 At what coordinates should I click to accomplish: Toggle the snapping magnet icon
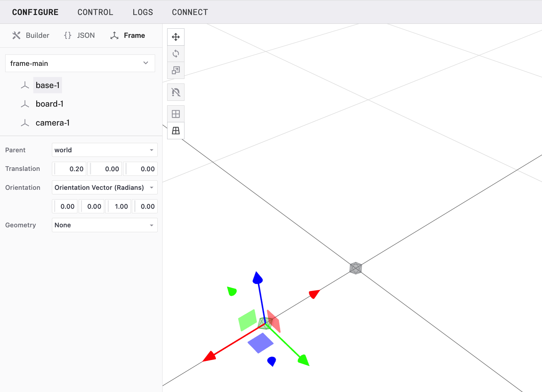tap(176, 92)
